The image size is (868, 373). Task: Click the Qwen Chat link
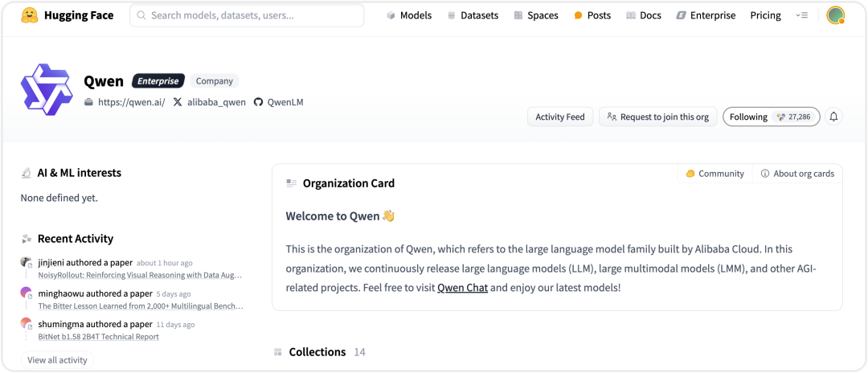(x=462, y=288)
